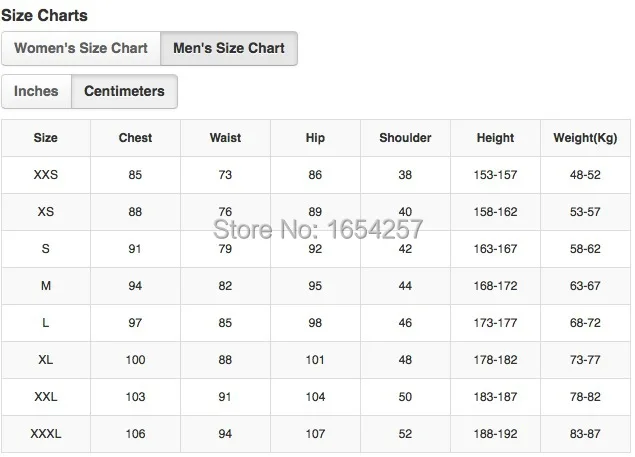Click the Size column header
The width and height of the screenshot is (635, 457).
(x=46, y=138)
